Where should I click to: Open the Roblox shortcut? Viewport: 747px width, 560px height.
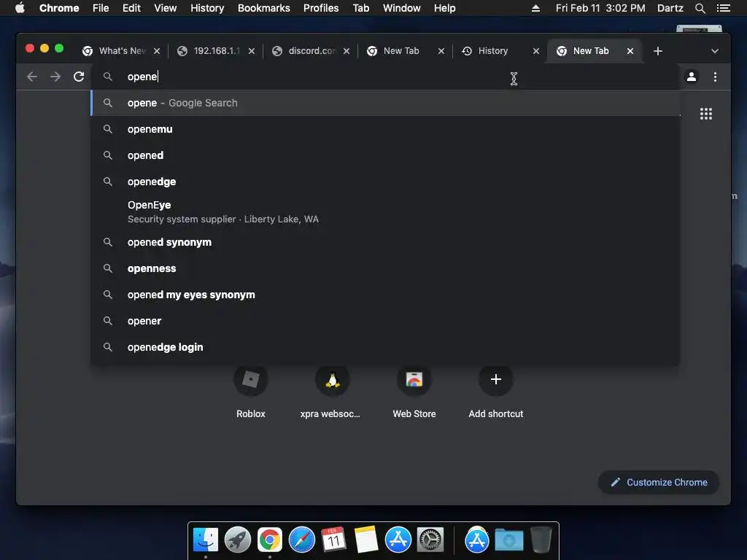(251, 392)
